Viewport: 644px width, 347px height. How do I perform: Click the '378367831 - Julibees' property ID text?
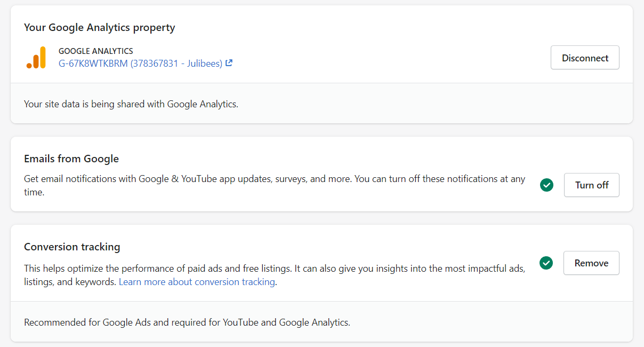point(176,64)
